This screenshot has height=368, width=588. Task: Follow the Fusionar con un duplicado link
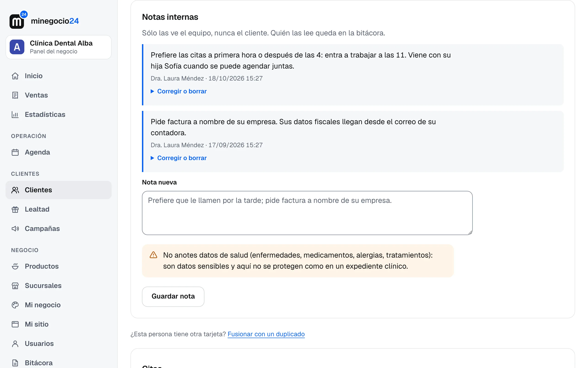tap(266, 334)
